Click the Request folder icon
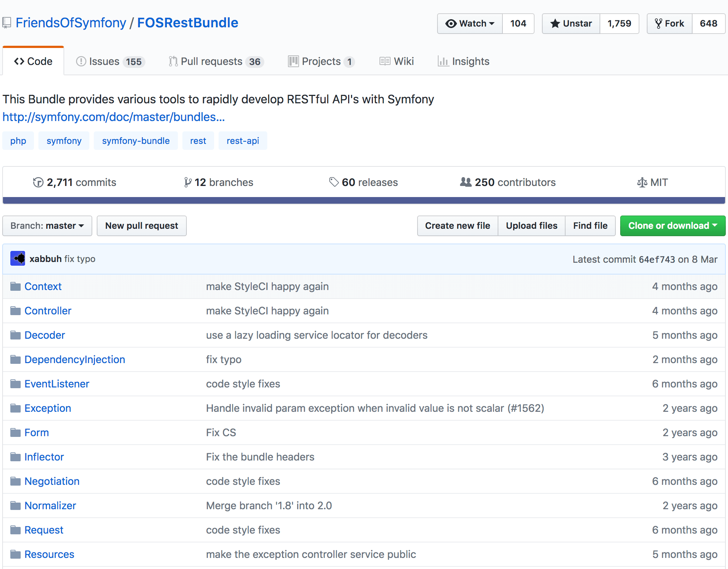This screenshot has height=569, width=728. 16,530
